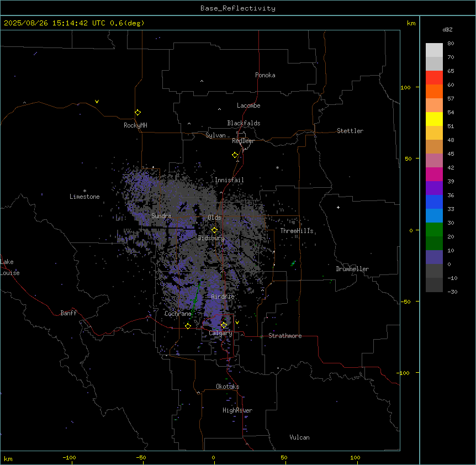Click the Stettler label
This screenshot has width=476, height=465.
[x=350, y=131]
